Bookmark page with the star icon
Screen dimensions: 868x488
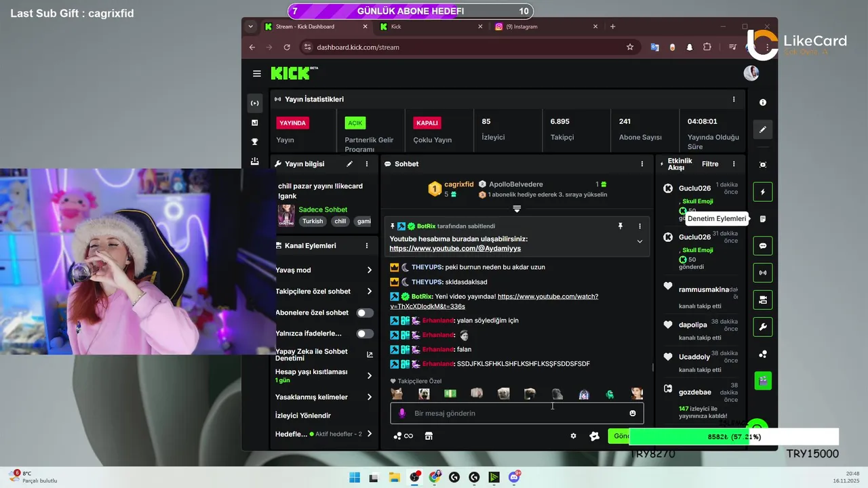point(630,47)
